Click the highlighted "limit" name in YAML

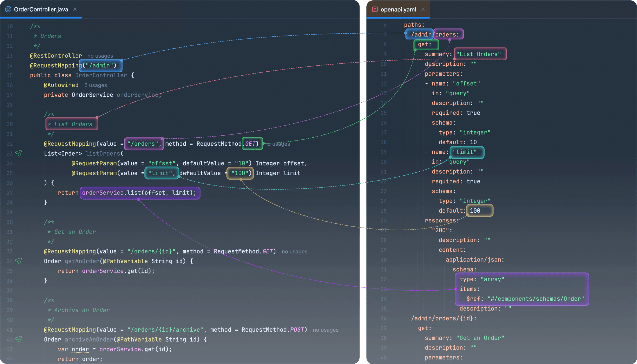pyautogui.click(x=466, y=152)
